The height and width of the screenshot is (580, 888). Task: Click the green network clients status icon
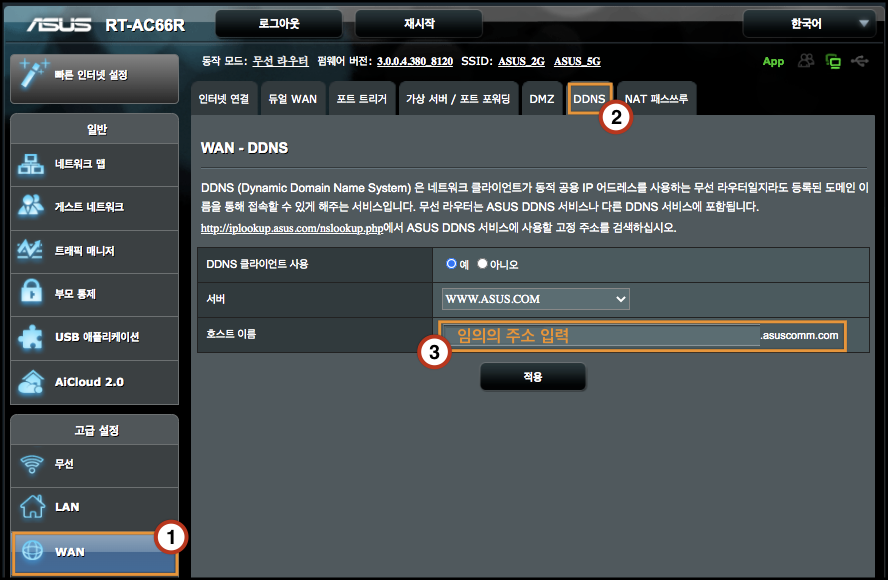click(x=833, y=61)
